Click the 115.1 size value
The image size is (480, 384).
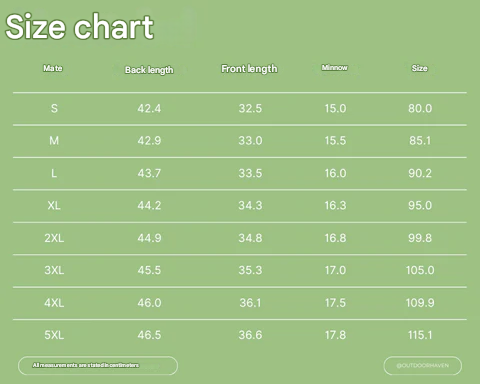(420, 335)
